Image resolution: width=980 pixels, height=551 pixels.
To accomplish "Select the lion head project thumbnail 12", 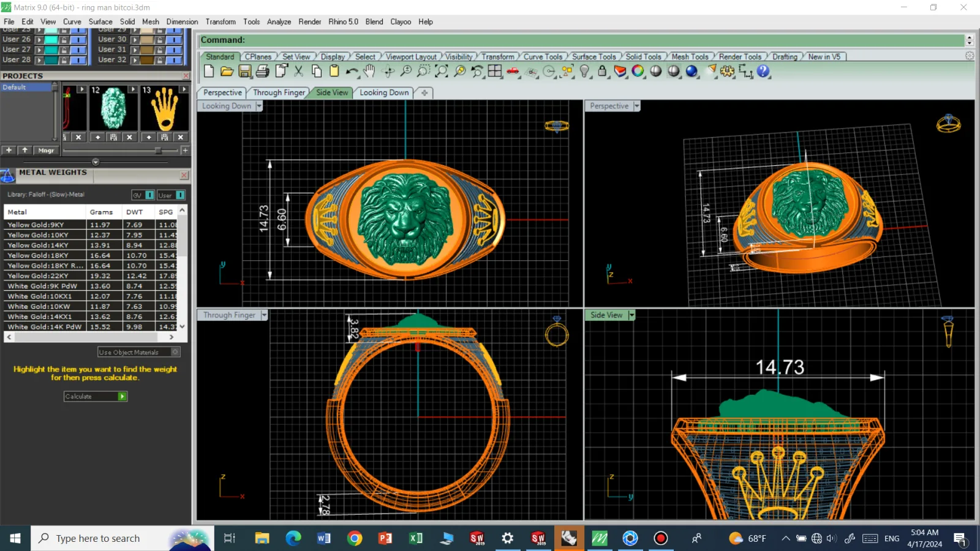I will point(113,108).
